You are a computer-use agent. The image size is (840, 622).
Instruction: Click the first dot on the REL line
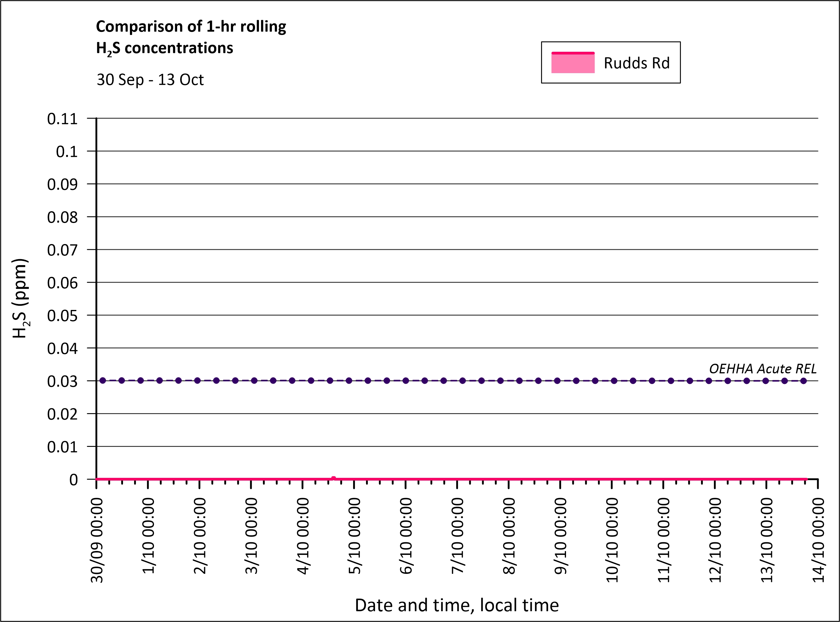(x=103, y=381)
